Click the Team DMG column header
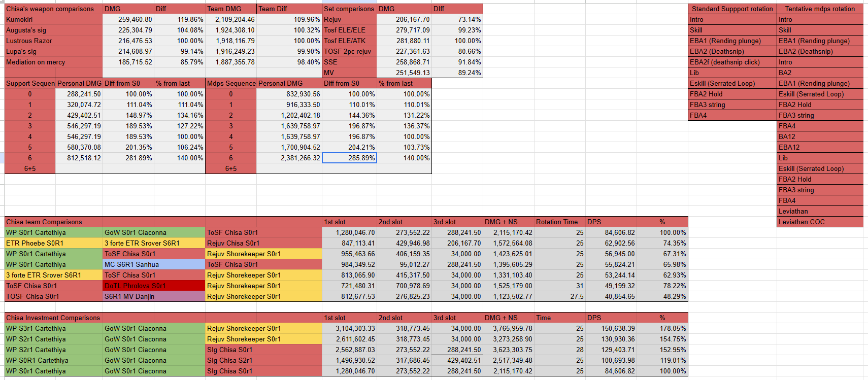Viewport: 868px width, 380px height. click(x=231, y=9)
